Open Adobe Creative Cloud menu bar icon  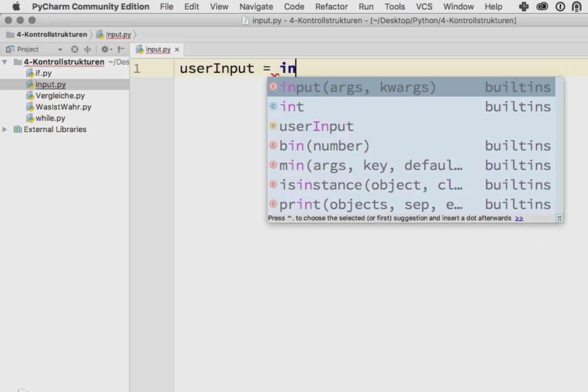(x=542, y=6)
